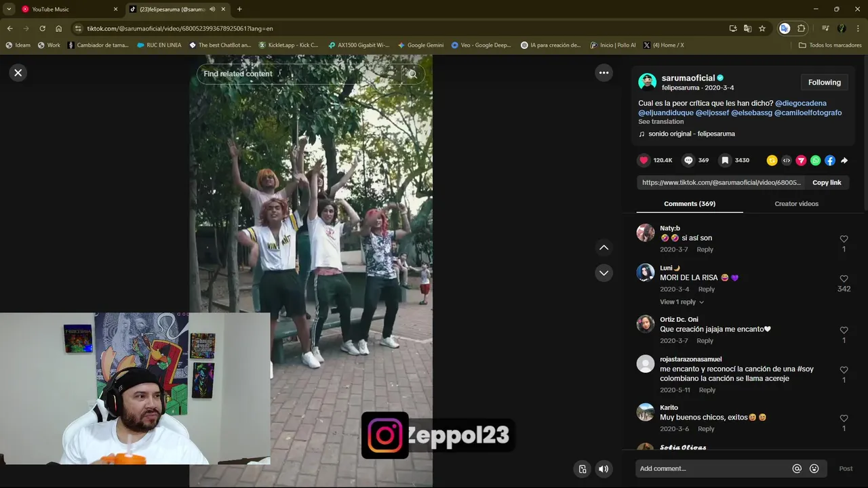The image size is (868, 488).
Task: Like Ortiz Dc. Oni's comment
Action: 844,330
